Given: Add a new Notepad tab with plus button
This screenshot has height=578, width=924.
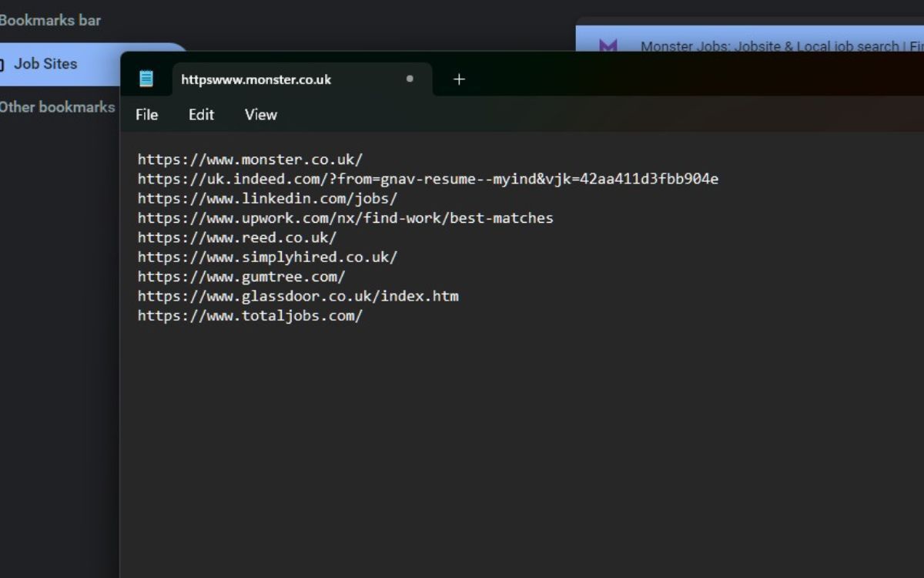Looking at the screenshot, I should tap(459, 79).
